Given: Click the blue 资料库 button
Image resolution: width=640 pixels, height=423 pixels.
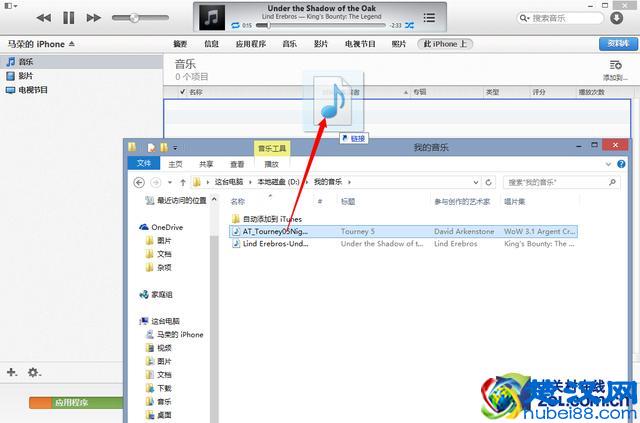Looking at the screenshot, I should pos(618,44).
